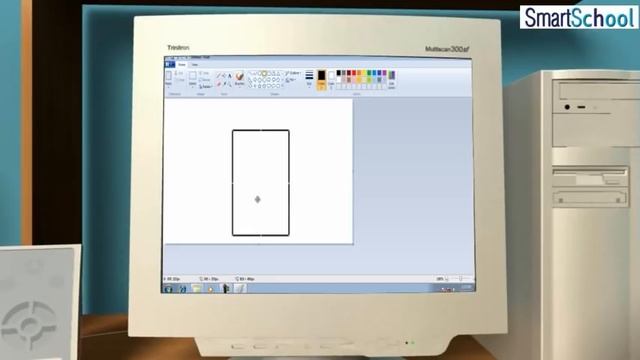Open the Rotate dropdown in Image group
Viewport: 640px width, 360px height.
(x=206, y=87)
